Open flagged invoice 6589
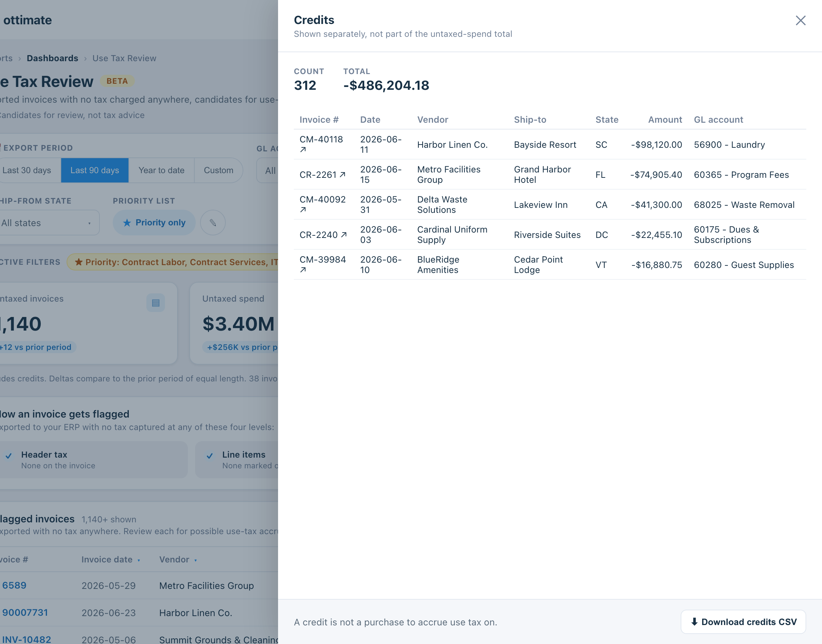The image size is (822, 644). (x=14, y=586)
